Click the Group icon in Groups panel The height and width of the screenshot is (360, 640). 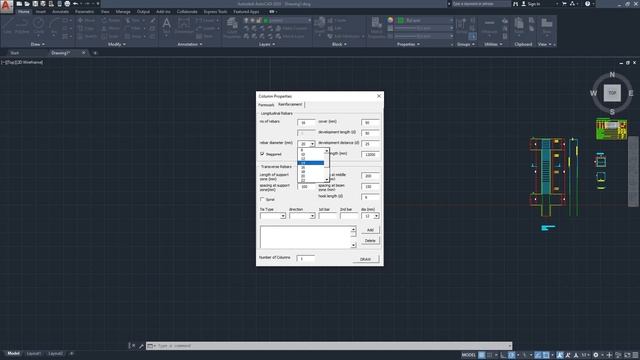coord(462,25)
